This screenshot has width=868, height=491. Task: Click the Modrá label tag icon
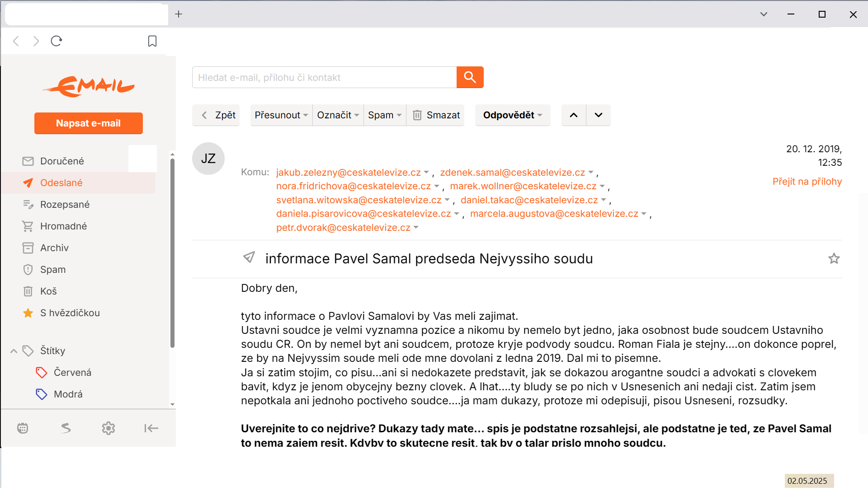click(42, 394)
